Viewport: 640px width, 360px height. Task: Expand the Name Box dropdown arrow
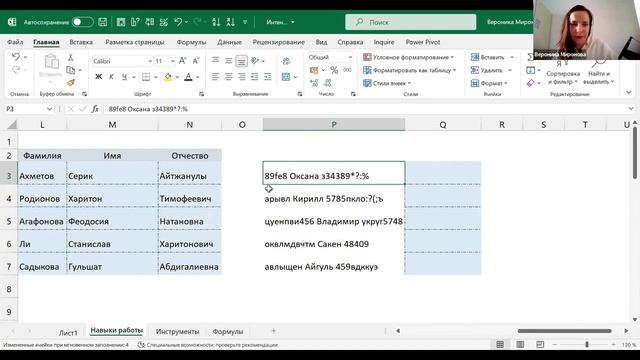pos(49,109)
